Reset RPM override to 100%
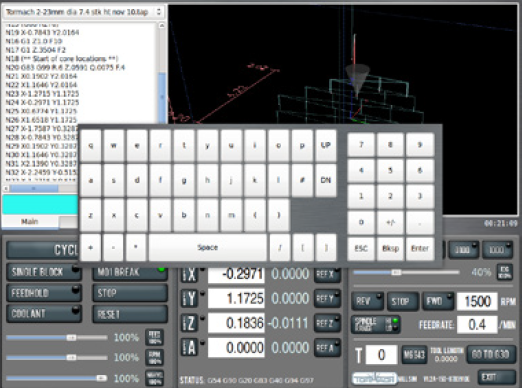This screenshot has width=522, height=388. (x=154, y=358)
